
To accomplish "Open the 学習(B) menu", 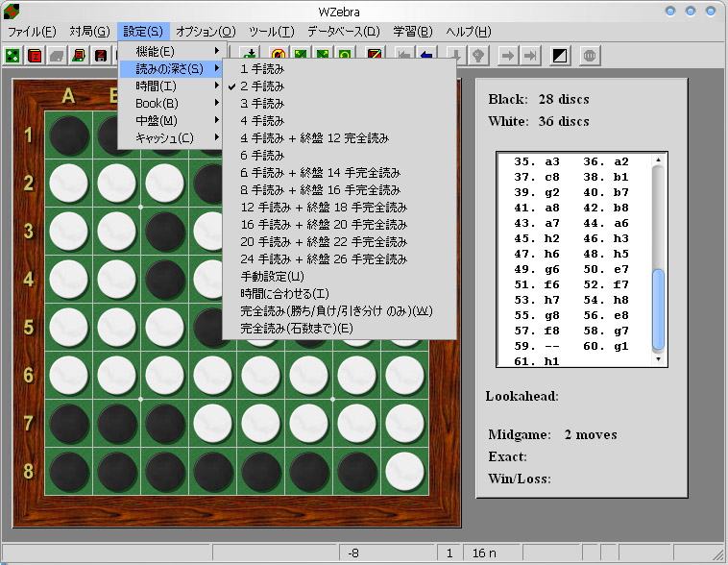I will coord(413,32).
